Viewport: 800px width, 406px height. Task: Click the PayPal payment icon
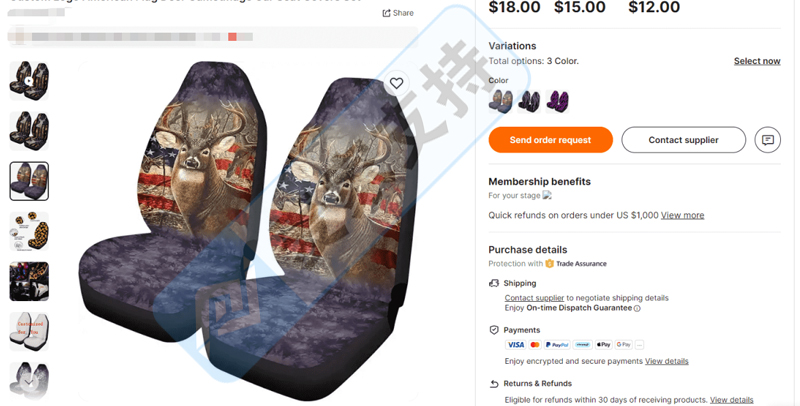click(x=557, y=345)
